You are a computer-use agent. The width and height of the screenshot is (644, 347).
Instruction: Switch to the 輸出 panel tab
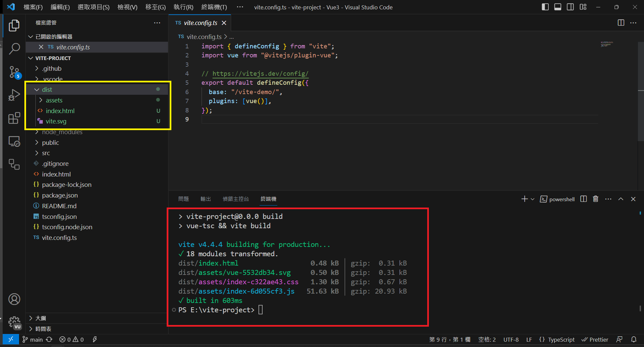click(206, 199)
